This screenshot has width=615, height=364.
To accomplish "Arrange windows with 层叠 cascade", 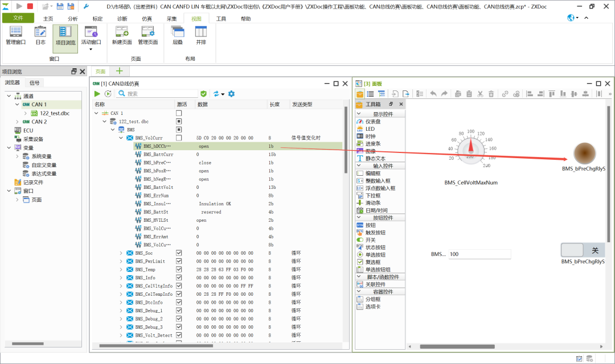I will pos(178,36).
